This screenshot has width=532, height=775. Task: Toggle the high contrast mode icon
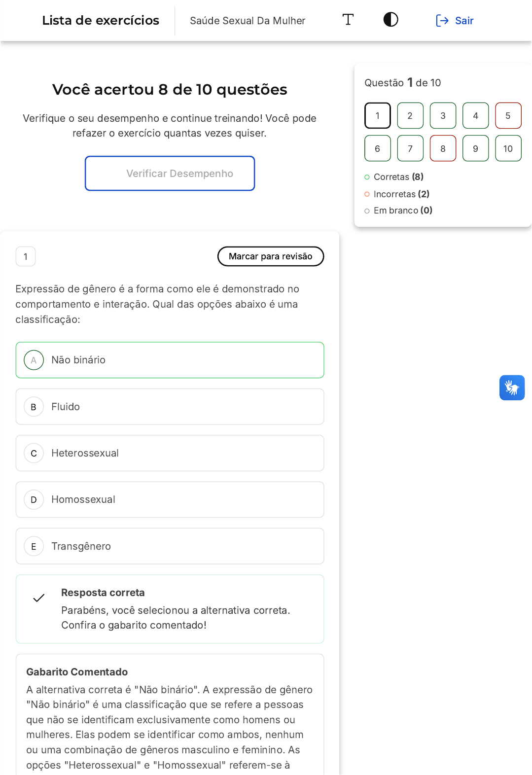coord(390,20)
